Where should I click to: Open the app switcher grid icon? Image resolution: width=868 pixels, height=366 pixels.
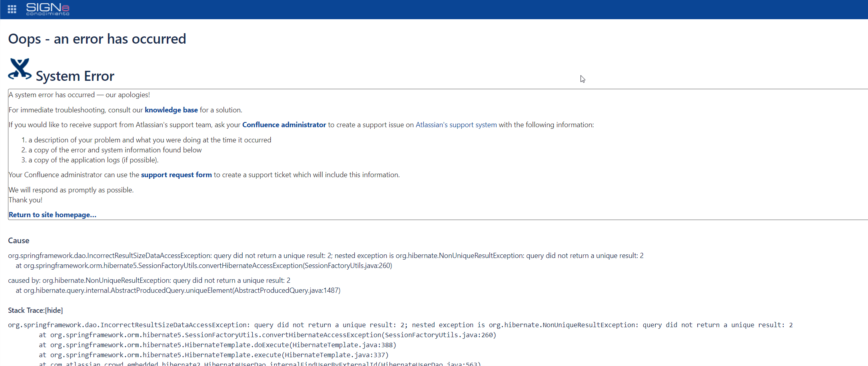[x=12, y=9]
